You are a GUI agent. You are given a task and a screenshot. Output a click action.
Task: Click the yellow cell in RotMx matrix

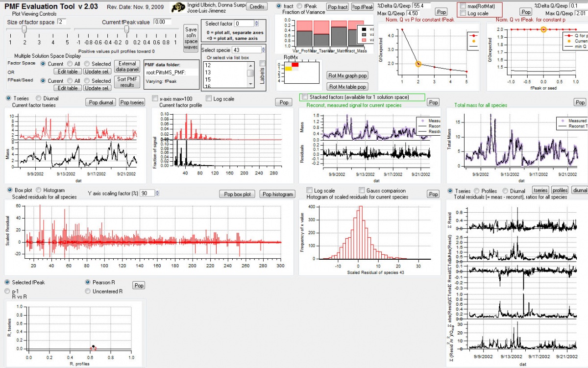coord(288,69)
